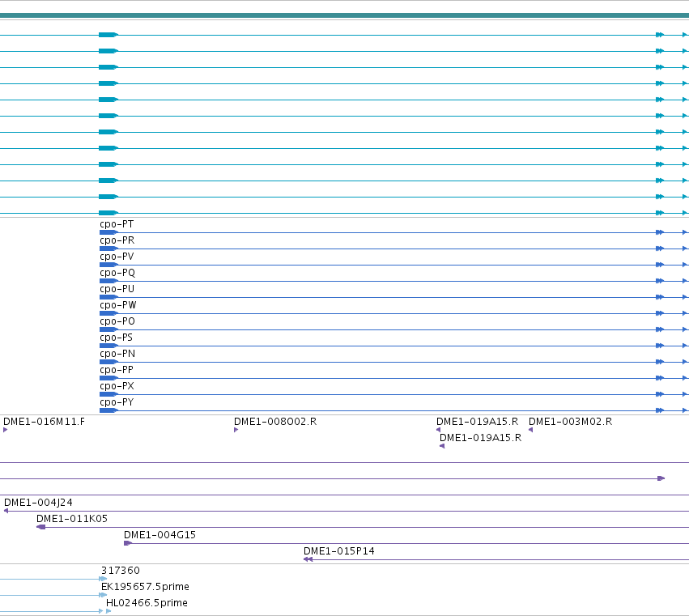Select the DME1-004J24 label
This screenshot has width=689, height=616.
[38, 503]
